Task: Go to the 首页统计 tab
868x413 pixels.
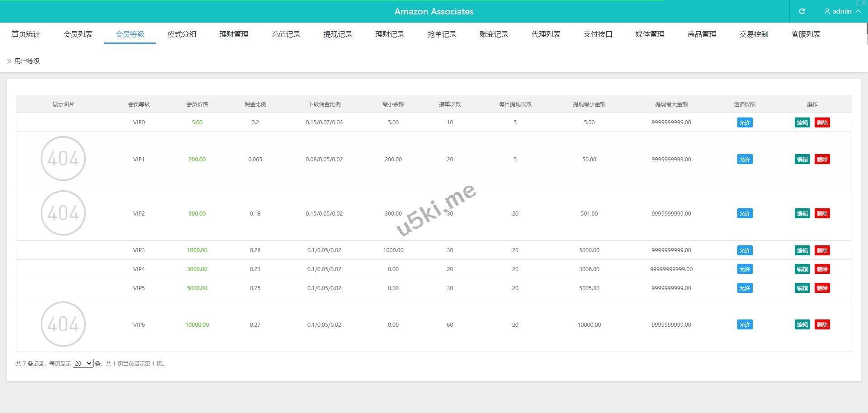Action: (26, 34)
